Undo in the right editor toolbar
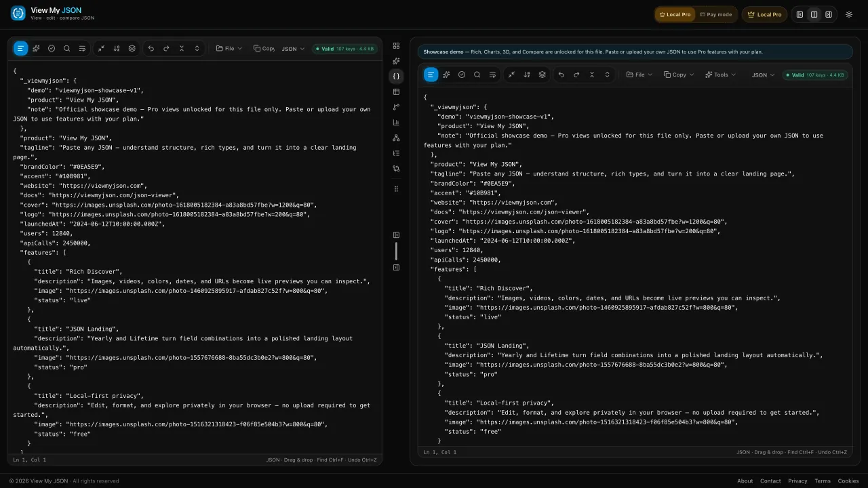 [561, 75]
